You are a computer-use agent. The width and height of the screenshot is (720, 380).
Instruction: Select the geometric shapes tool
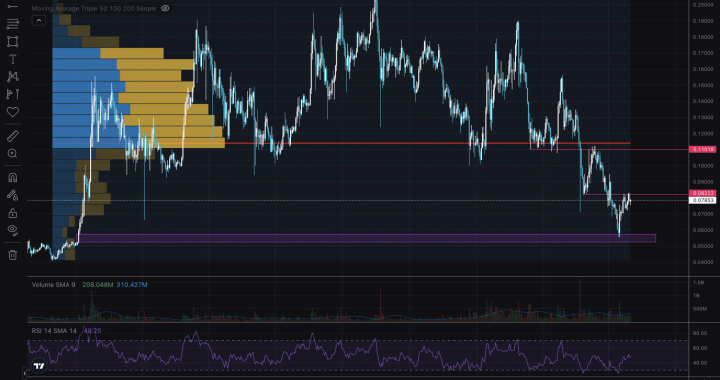tap(12, 41)
